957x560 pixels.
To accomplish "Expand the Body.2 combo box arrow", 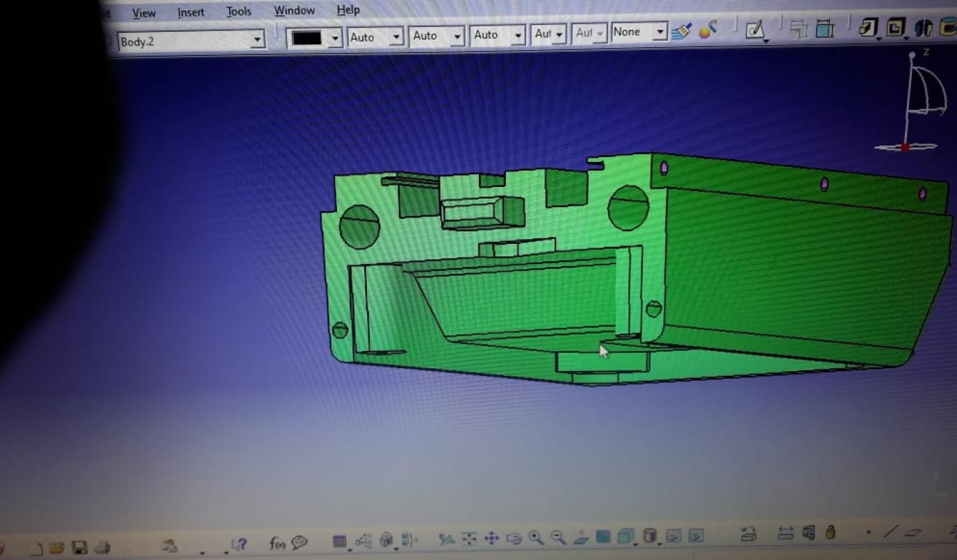I will coord(257,40).
